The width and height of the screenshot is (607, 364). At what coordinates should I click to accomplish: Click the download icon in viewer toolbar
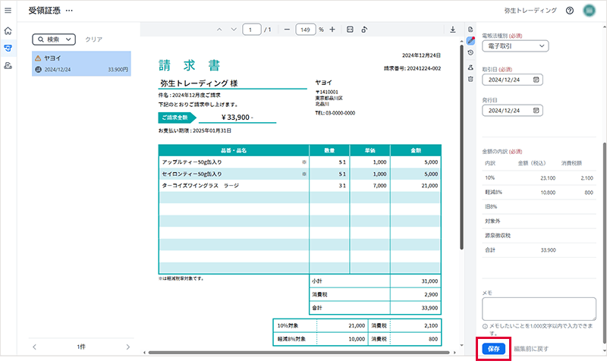452,30
